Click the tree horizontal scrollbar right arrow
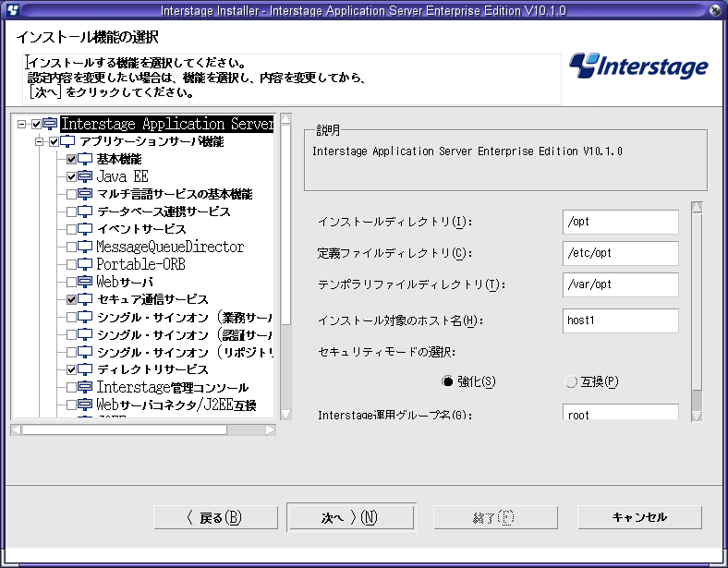Screen dimensions: 728x568 click(271, 430)
